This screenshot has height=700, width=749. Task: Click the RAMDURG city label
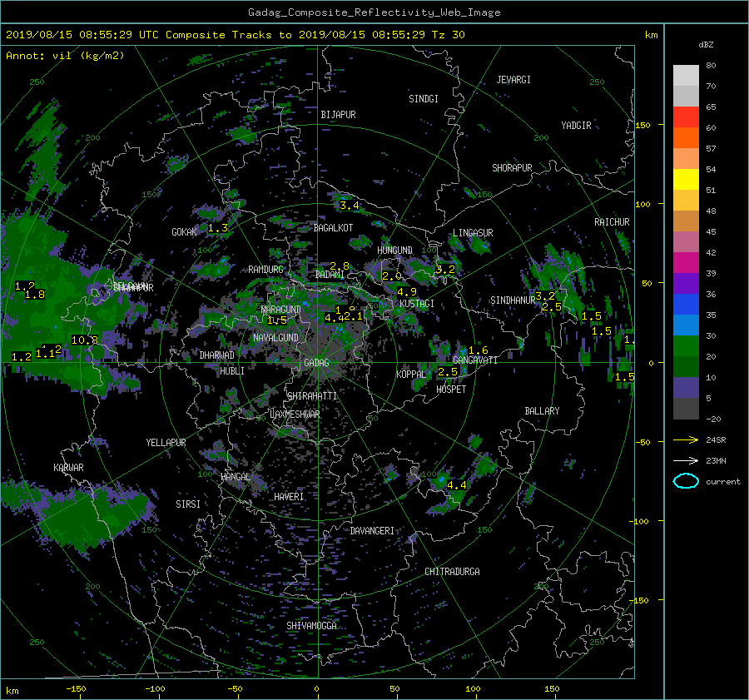tap(265, 270)
